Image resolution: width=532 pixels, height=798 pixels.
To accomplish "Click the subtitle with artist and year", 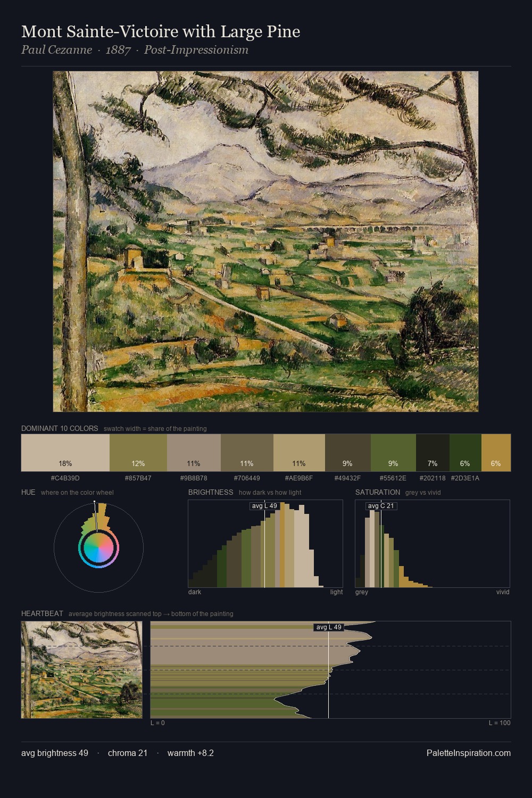I will tap(135, 50).
